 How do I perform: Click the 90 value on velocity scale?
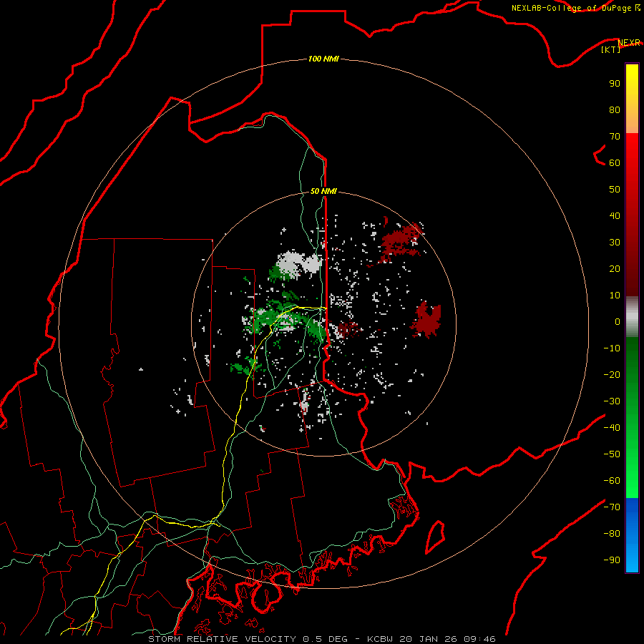pyautogui.click(x=615, y=84)
